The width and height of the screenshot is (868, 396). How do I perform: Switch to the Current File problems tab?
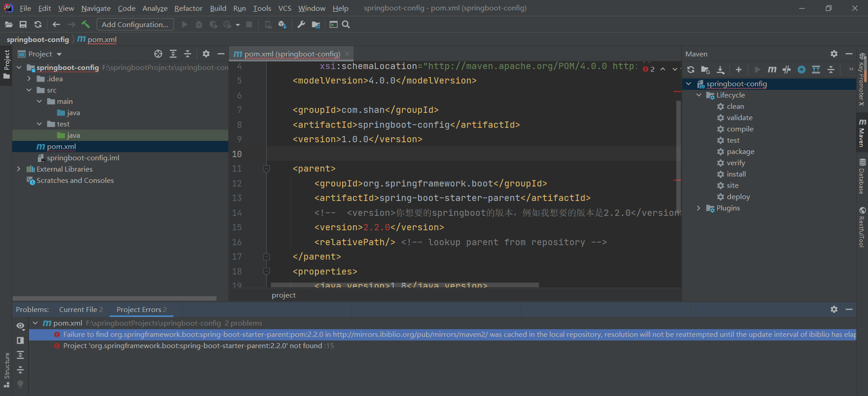click(81, 309)
